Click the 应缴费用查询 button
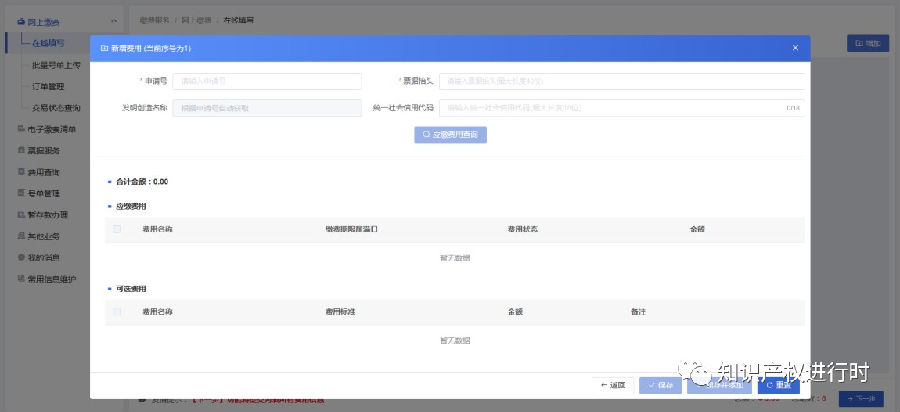This screenshot has height=412, width=900. click(451, 135)
